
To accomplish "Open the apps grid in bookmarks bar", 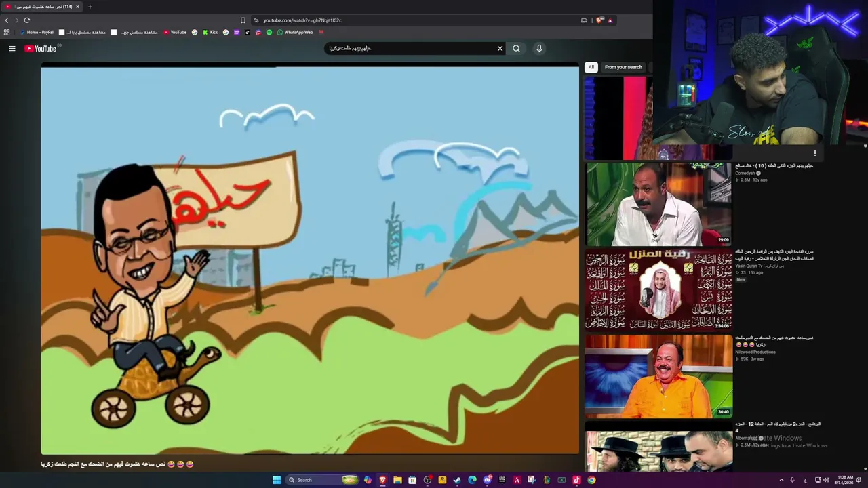I will pos(7,32).
